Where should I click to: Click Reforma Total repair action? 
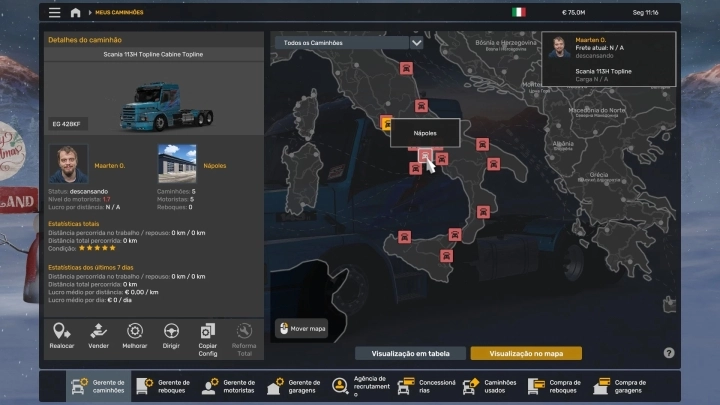coord(244,340)
